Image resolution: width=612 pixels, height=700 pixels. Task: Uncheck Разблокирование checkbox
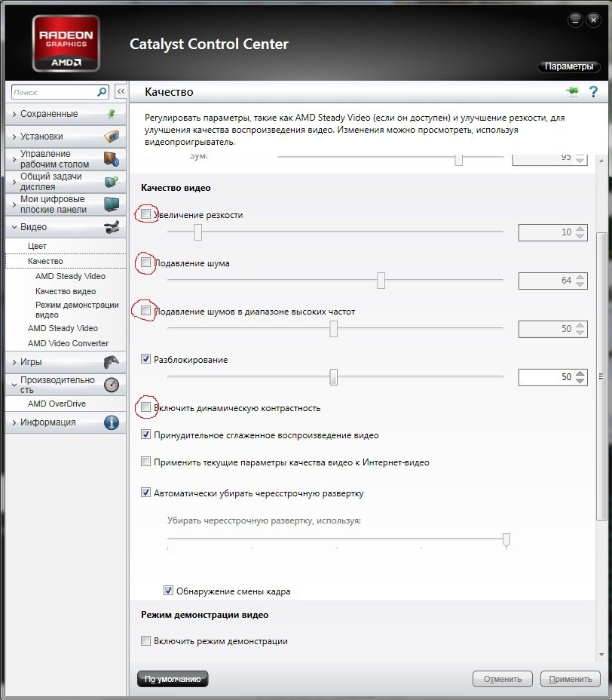coord(145,359)
